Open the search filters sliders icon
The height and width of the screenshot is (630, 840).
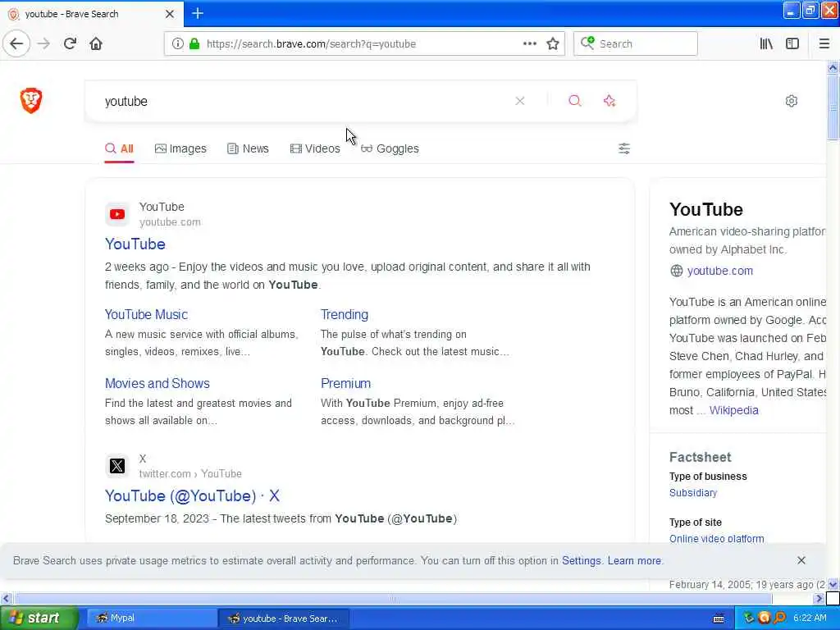pyautogui.click(x=624, y=148)
